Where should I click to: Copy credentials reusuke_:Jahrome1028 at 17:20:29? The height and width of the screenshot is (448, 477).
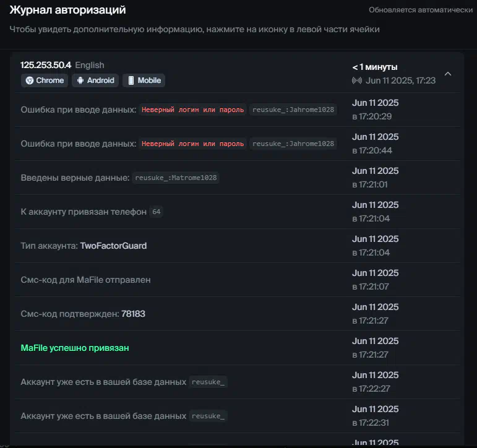pos(293,110)
